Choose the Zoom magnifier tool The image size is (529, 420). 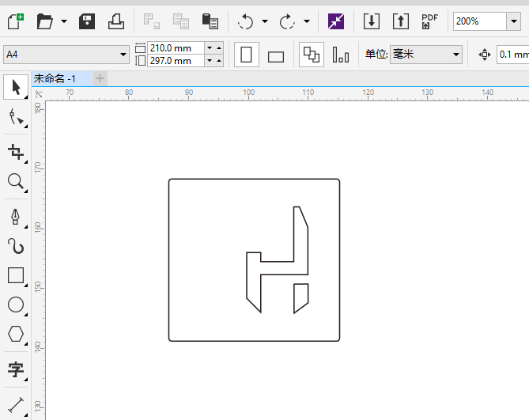pyautogui.click(x=16, y=182)
